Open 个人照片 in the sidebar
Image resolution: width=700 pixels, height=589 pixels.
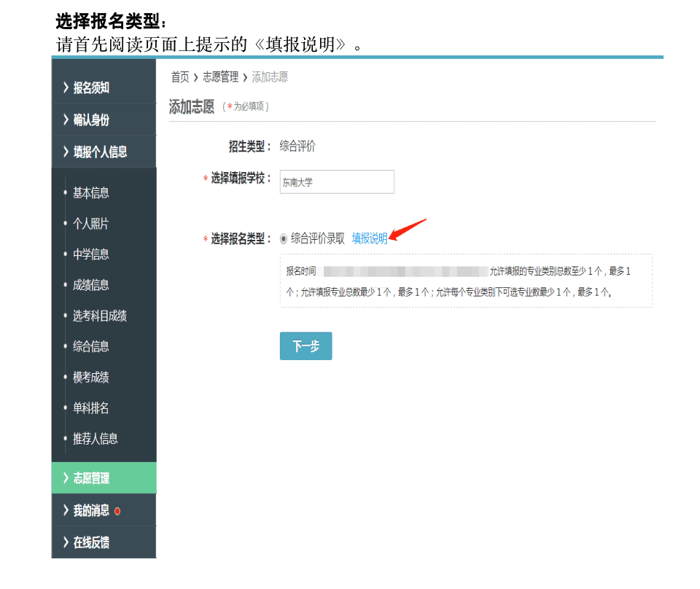pyautogui.click(x=91, y=224)
